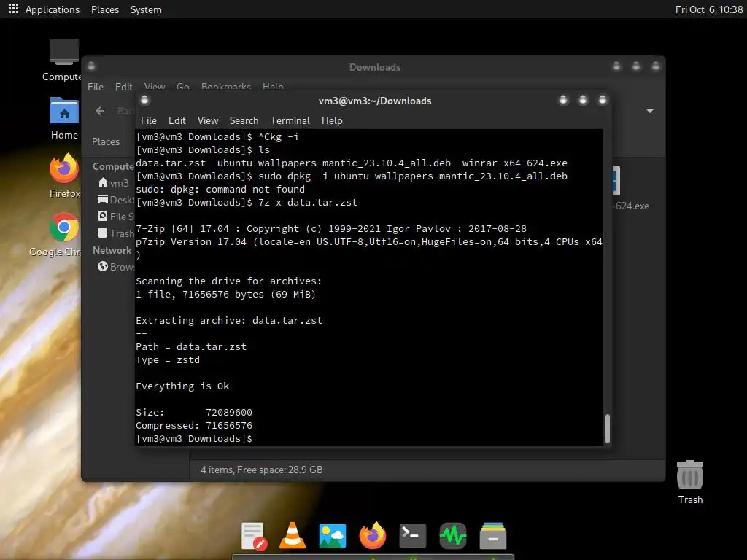Select File System in Downloads sidebar

(x=116, y=216)
